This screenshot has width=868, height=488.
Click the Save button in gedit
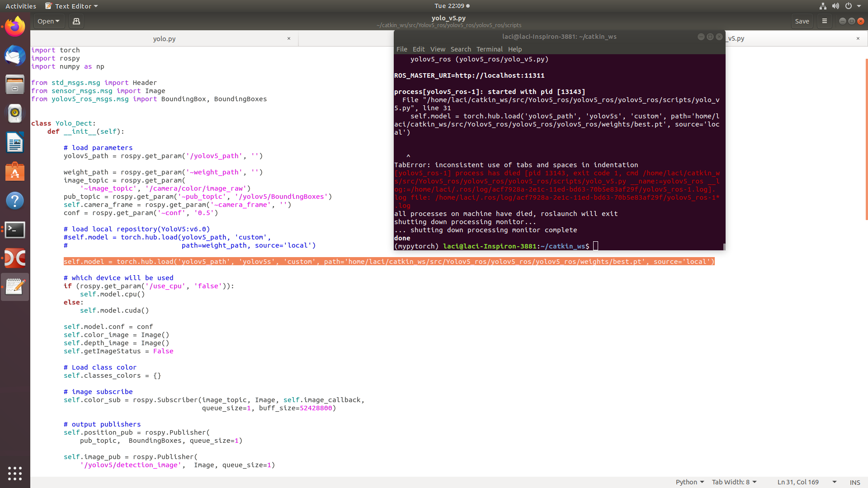click(802, 21)
